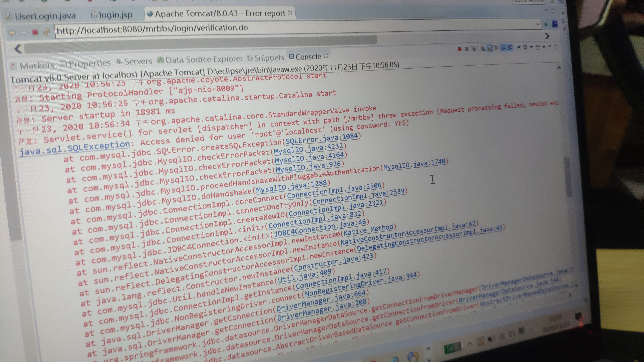Open the Data Source Explorer tab
Viewport: 644px width, 362px height.
pos(200,60)
